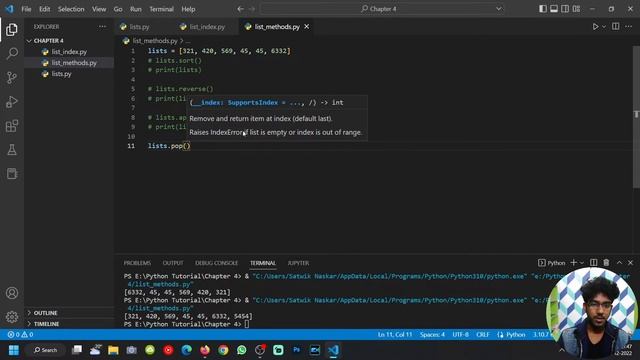Switch to the lists.py editor tab
The image size is (640, 360).
(x=139, y=27)
